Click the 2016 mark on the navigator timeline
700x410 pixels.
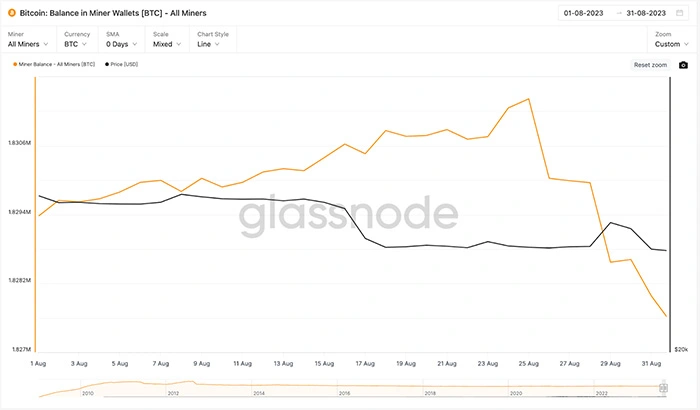pyautogui.click(x=344, y=393)
